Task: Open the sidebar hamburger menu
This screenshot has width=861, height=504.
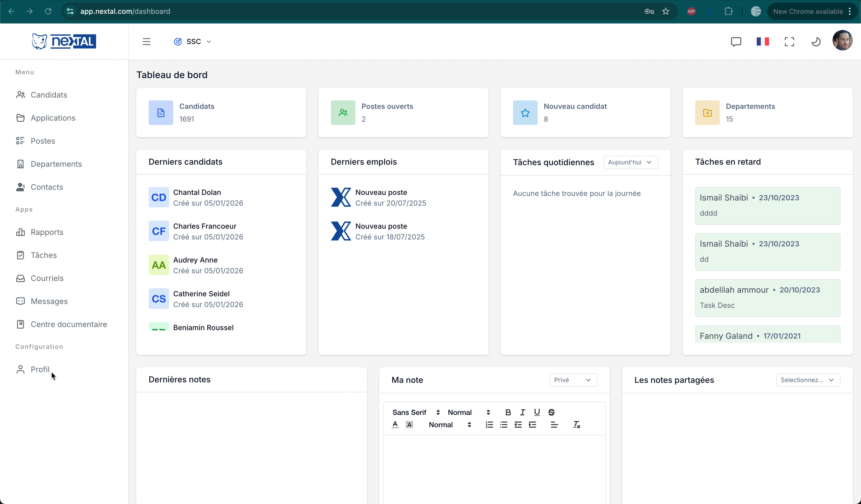Action: (x=147, y=41)
